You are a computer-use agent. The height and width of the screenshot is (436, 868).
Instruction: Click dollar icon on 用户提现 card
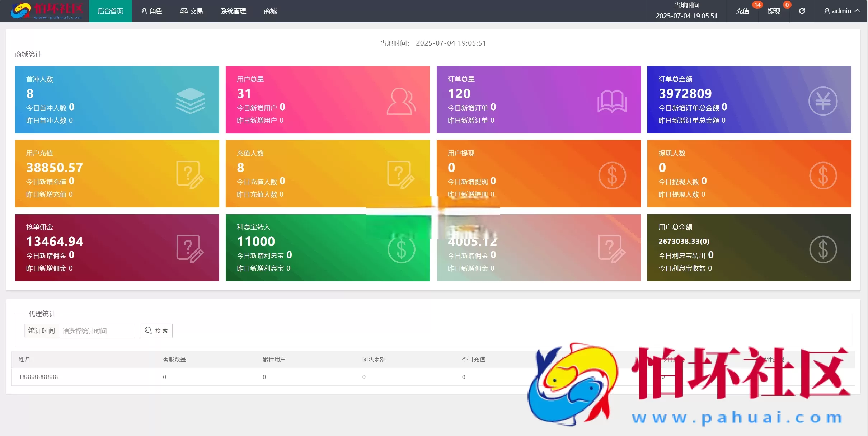[x=612, y=175]
